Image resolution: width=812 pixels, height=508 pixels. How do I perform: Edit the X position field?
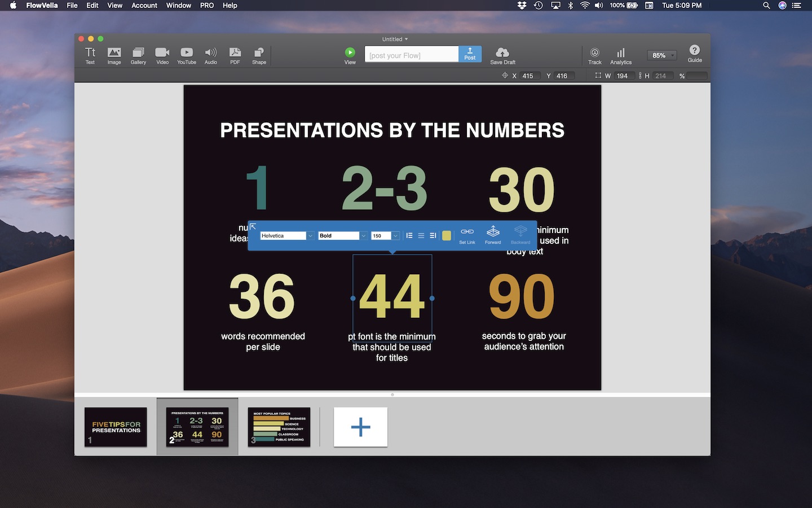(x=530, y=76)
